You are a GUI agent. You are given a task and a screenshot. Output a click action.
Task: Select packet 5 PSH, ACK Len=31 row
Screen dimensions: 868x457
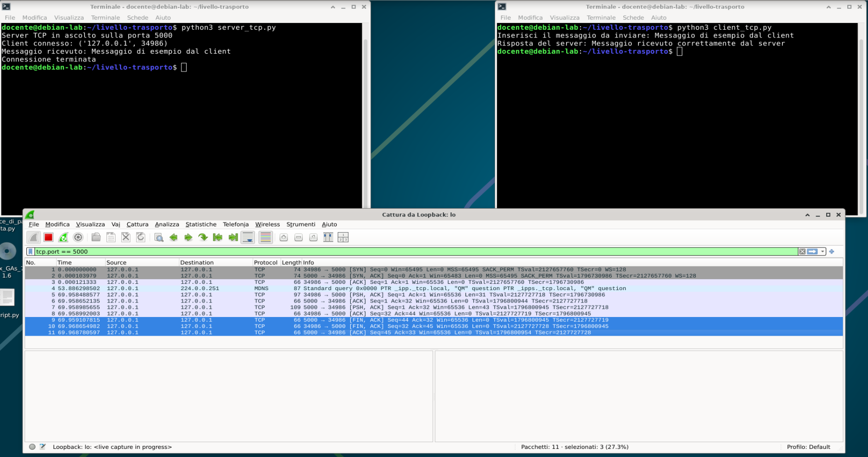point(434,294)
